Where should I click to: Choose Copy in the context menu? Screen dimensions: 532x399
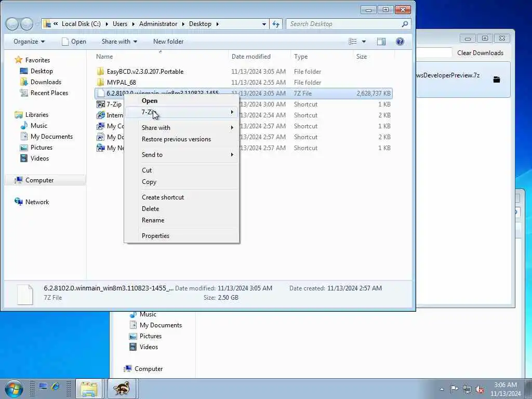pyautogui.click(x=182, y=182)
